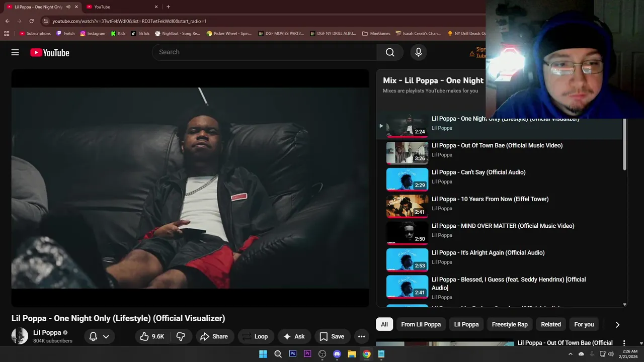Image resolution: width=644 pixels, height=362 pixels.
Task: Open Windows Start menu
Action: coord(263,354)
